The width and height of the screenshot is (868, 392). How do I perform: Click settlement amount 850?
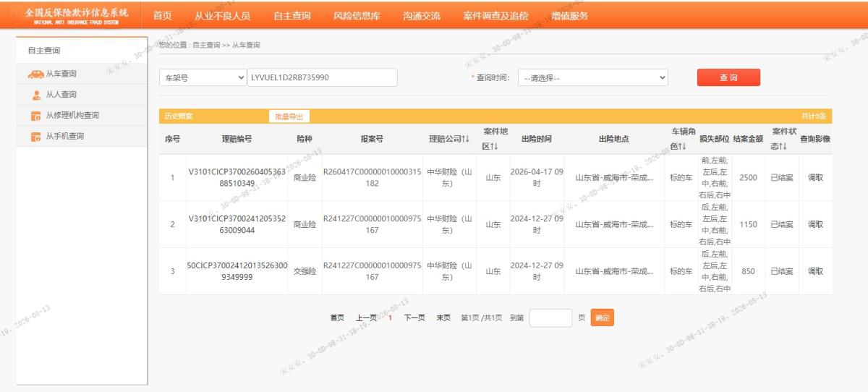coord(749,271)
